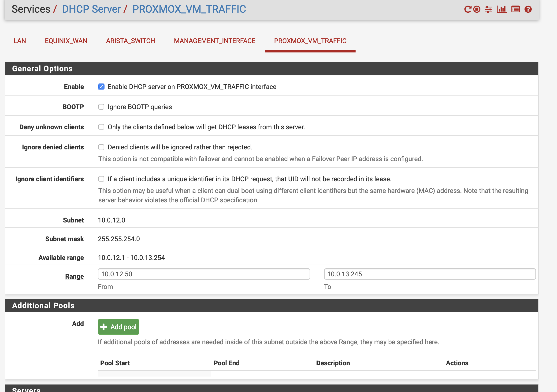
Task: Open the status bar-chart icon
Action: click(501, 9)
